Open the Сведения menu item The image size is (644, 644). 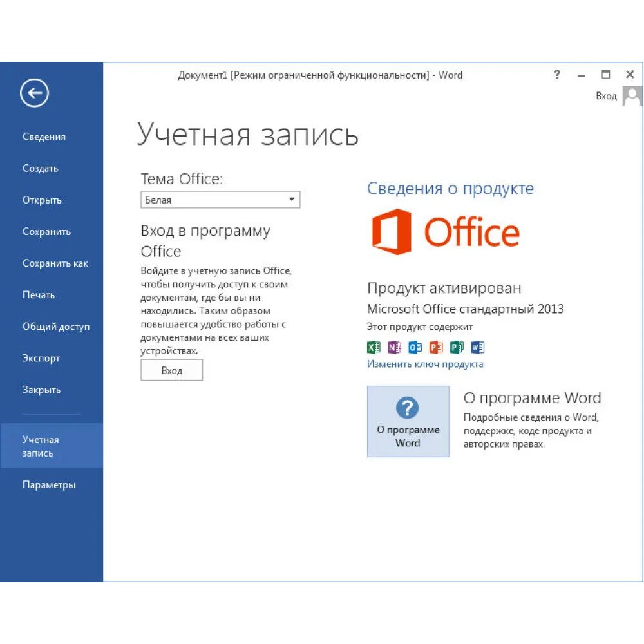pos(44,137)
